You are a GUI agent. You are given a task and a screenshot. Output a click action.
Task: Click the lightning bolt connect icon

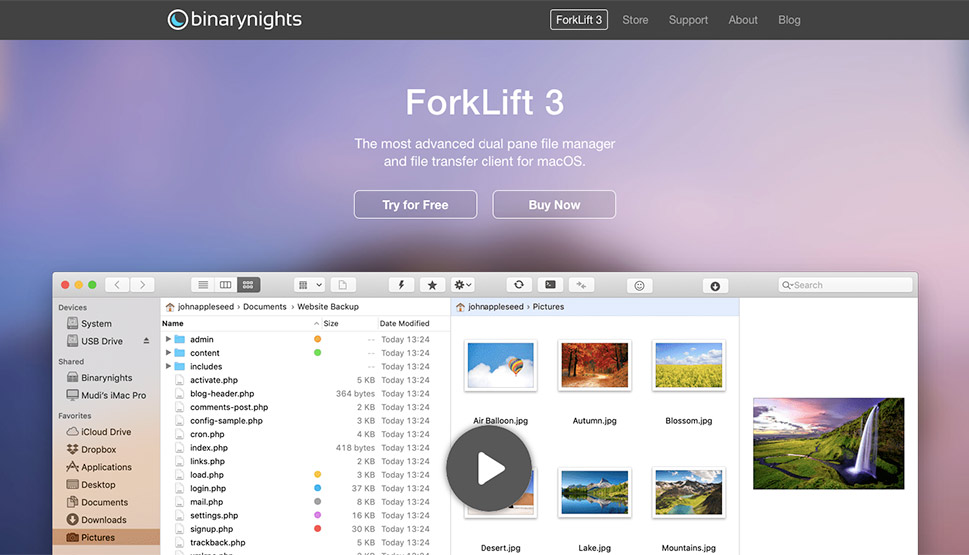401,285
